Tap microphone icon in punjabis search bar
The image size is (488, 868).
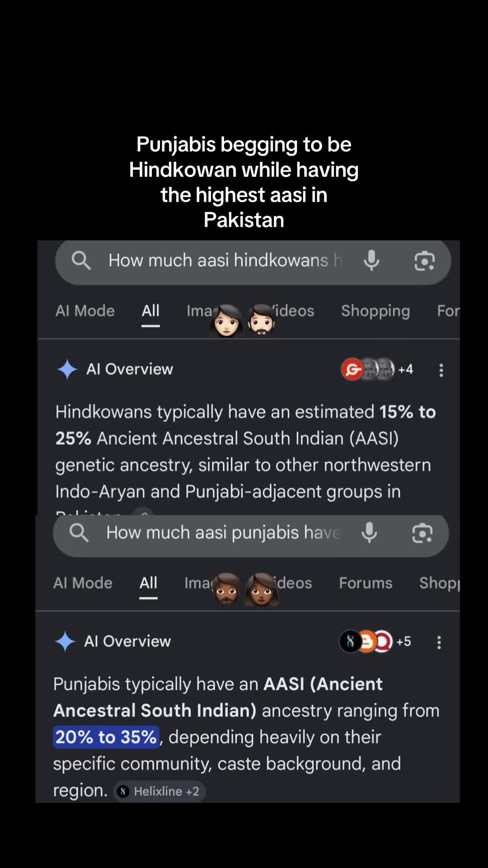click(x=369, y=533)
